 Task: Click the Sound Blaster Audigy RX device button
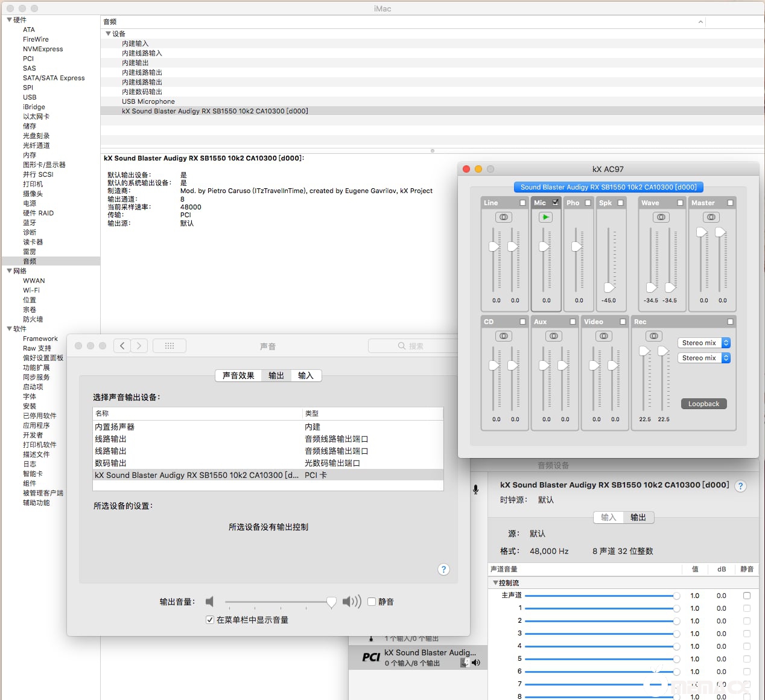(x=608, y=187)
